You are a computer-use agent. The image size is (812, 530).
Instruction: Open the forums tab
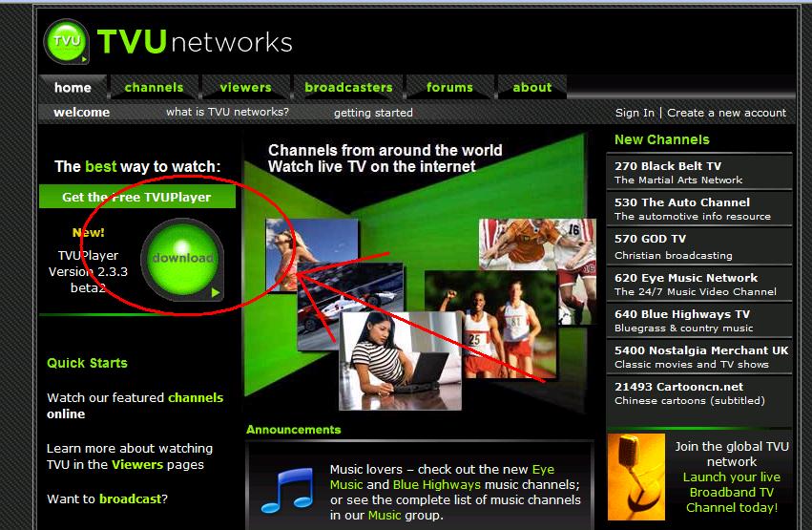pos(449,88)
